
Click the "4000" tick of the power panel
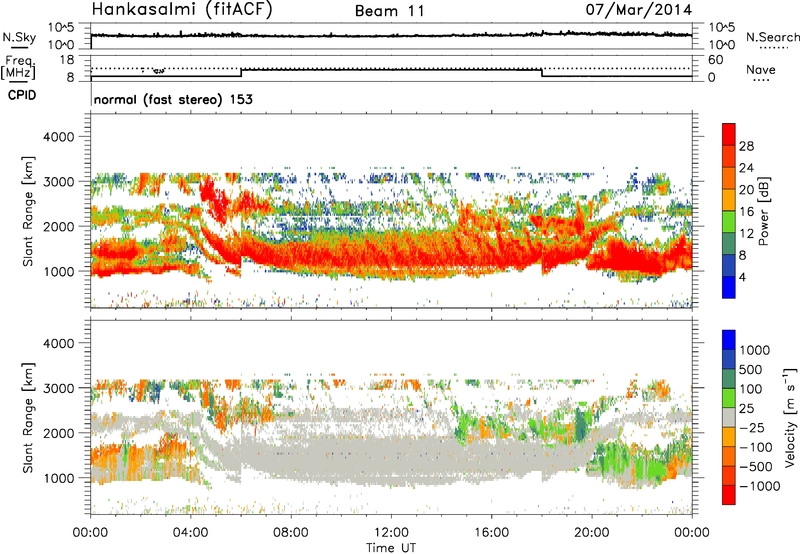click(x=58, y=136)
